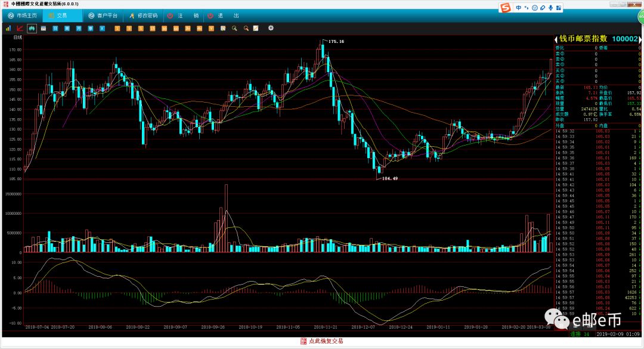
Task: Open the 市场主页 market home tab
Action: tap(23, 16)
